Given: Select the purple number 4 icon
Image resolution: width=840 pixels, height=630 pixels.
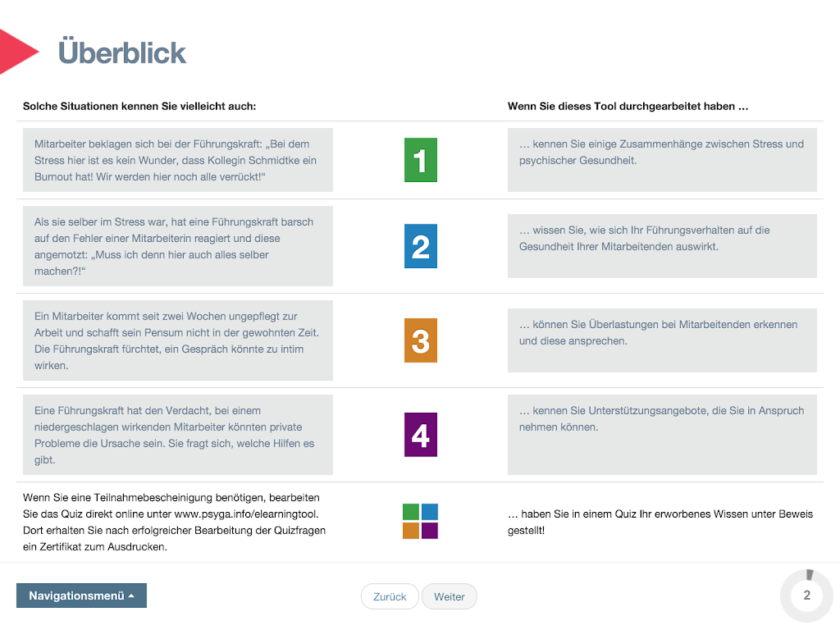Looking at the screenshot, I should click(x=420, y=435).
